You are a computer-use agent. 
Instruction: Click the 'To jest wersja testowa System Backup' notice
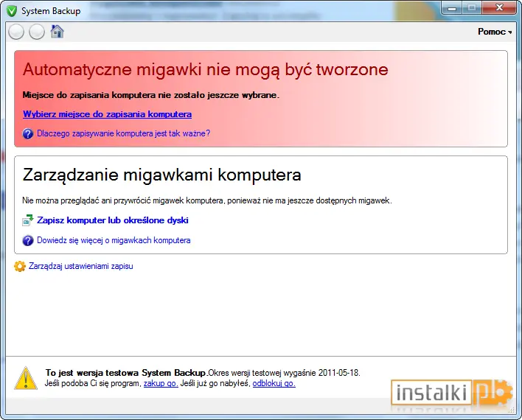tap(127, 373)
